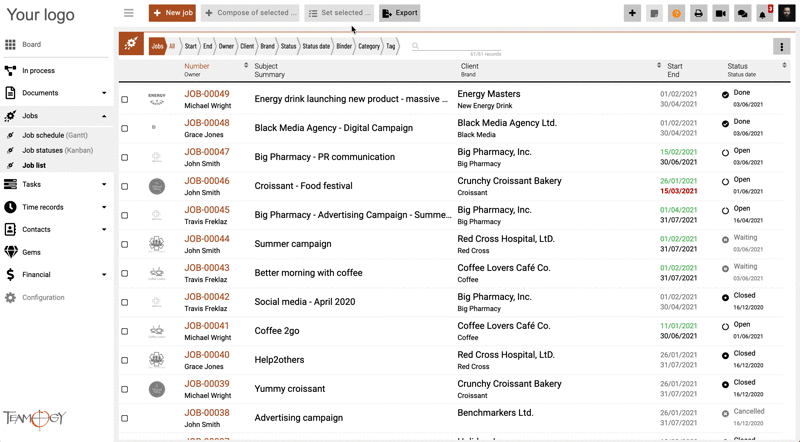Select the All filter tab
Viewport: 800px width, 442px height.
[x=172, y=46]
